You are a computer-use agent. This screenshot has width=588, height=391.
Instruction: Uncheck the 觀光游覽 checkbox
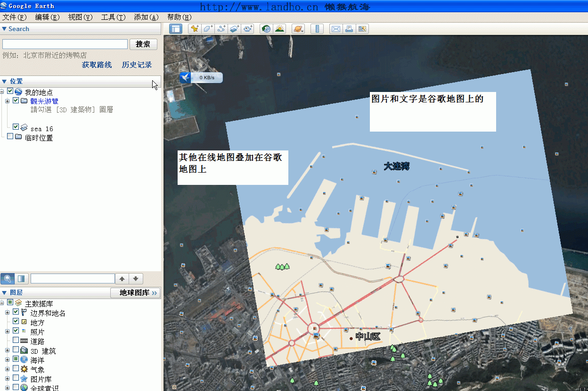click(x=16, y=100)
